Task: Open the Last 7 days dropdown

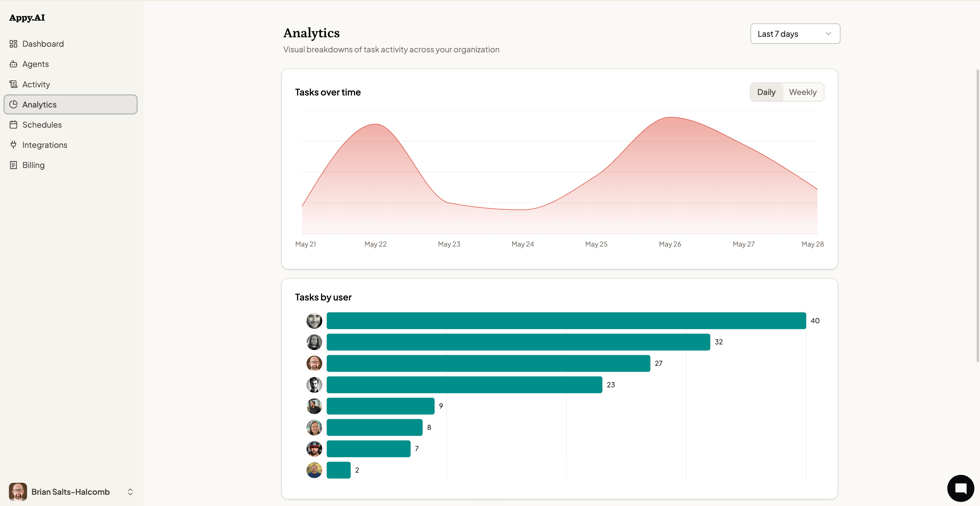Action: (795, 34)
